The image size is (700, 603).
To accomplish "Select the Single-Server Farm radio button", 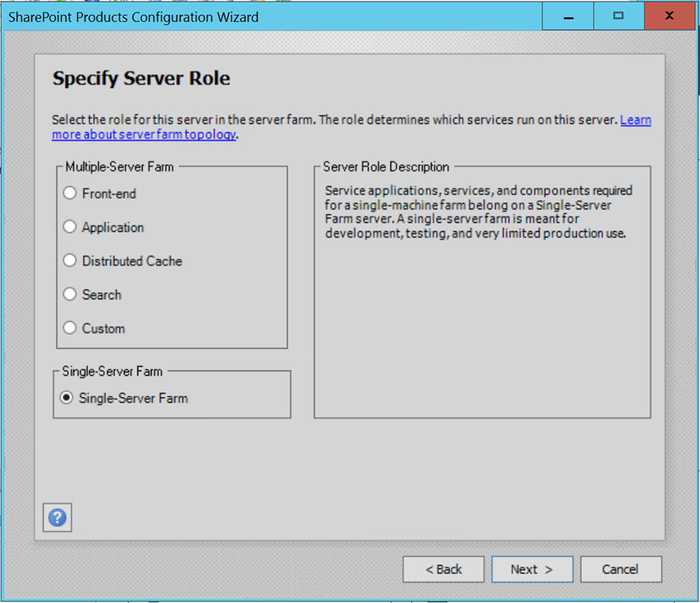I will [x=67, y=398].
